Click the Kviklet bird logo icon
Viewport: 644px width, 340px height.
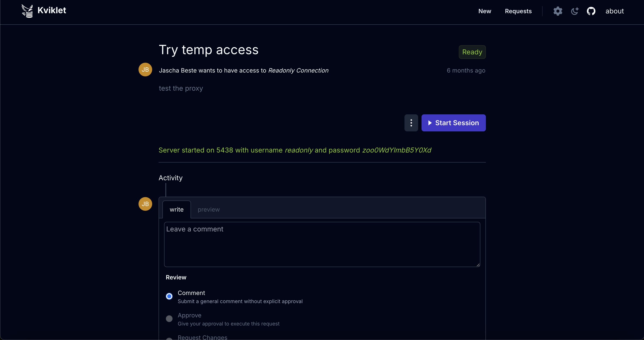click(27, 11)
